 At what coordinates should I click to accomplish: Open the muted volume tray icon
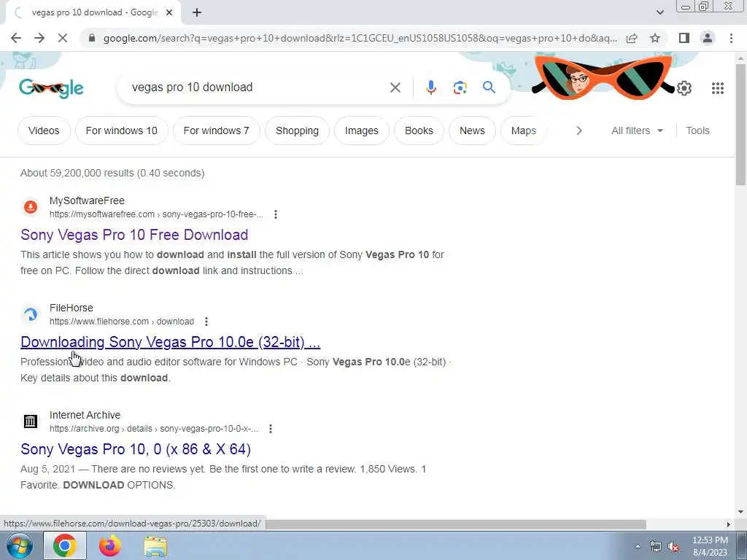673,546
